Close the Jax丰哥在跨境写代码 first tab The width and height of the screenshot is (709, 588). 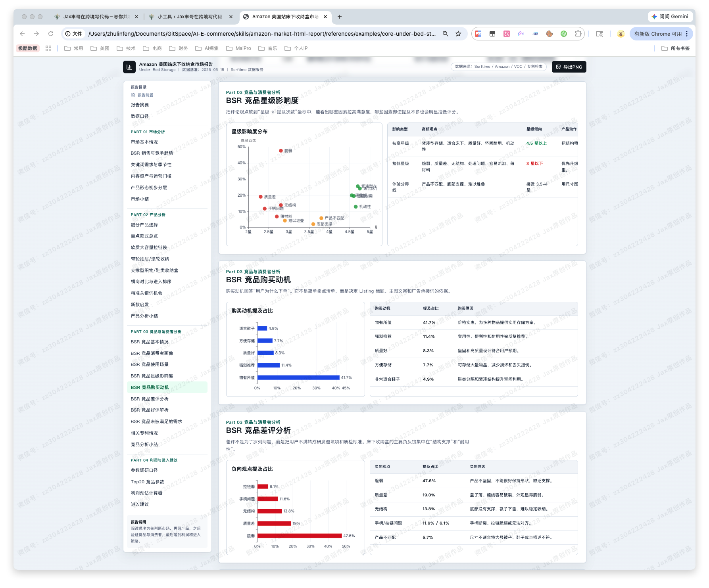tap(136, 17)
